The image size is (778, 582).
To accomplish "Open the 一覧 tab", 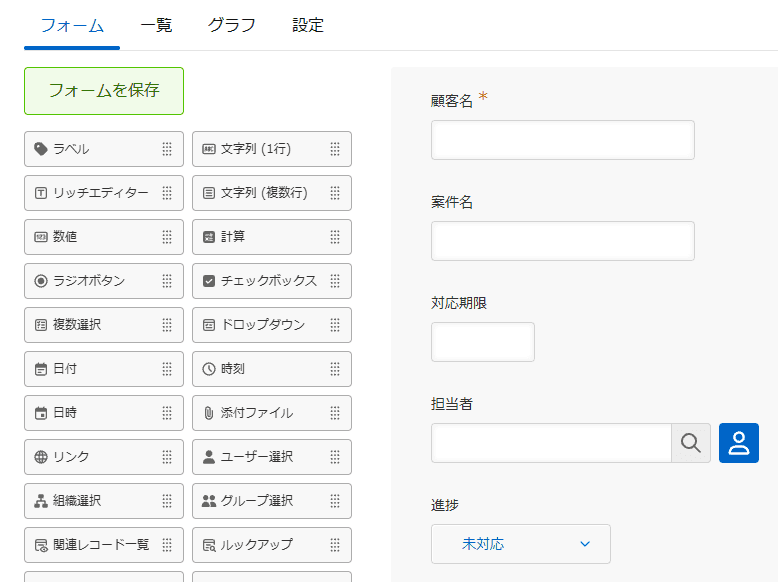I will pos(156,25).
